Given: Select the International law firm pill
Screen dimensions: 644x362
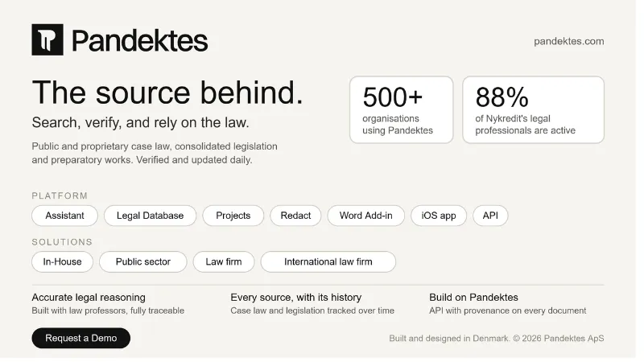Looking at the screenshot, I should point(328,262).
